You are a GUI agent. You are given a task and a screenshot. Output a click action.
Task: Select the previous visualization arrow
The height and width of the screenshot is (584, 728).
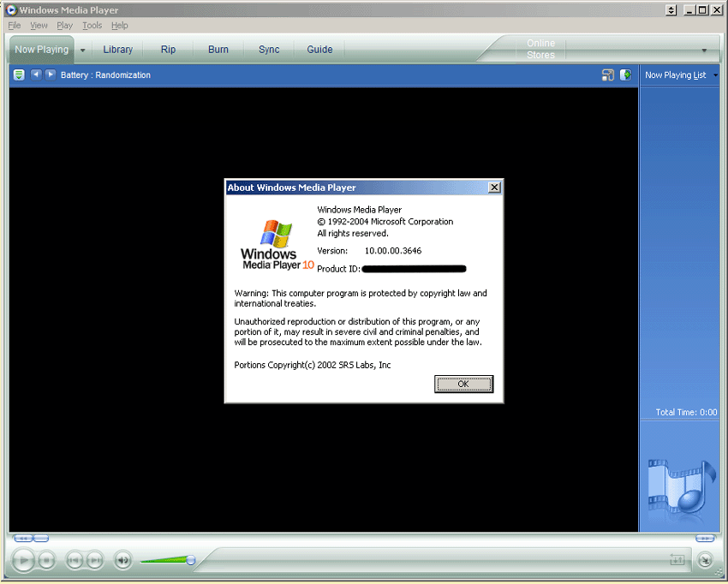(36, 74)
